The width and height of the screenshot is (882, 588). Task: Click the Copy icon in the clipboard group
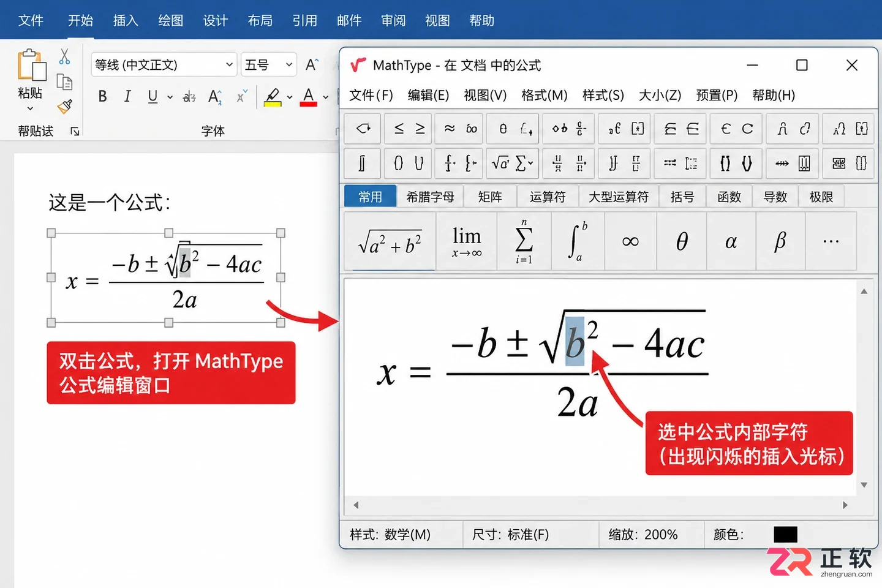64,81
